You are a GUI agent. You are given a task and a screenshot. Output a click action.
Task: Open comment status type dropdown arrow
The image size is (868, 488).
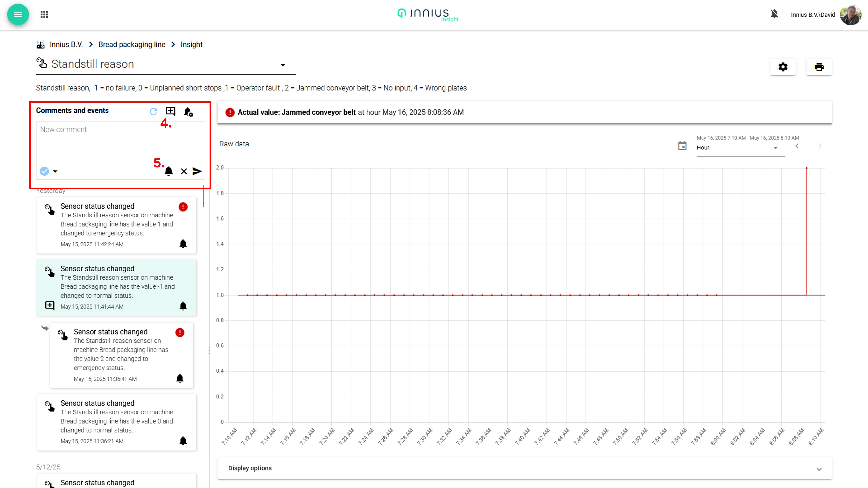[x=55, y=171]
